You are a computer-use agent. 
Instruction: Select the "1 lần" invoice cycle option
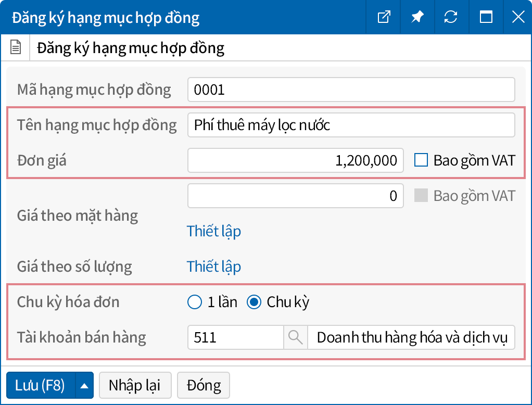pos(194,302)
